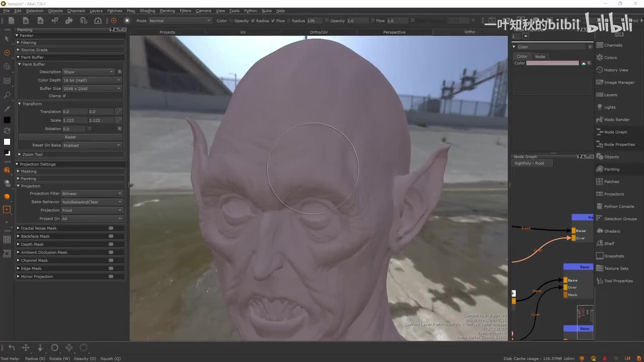Screen dimensions: 644x362
Task: Click the close project icon in top toolbar
Action: [26, 21]
